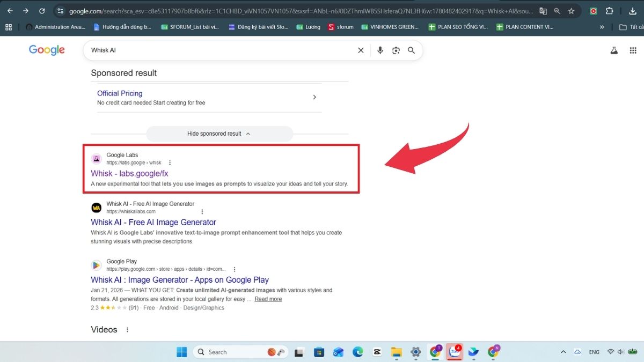644x362 pixels.
Task: Open File Explorer from taskbar
Action: point(396,352)
